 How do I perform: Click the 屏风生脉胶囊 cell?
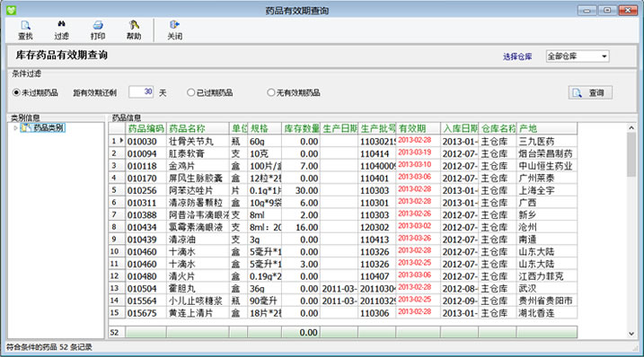[x=198, y=178]
